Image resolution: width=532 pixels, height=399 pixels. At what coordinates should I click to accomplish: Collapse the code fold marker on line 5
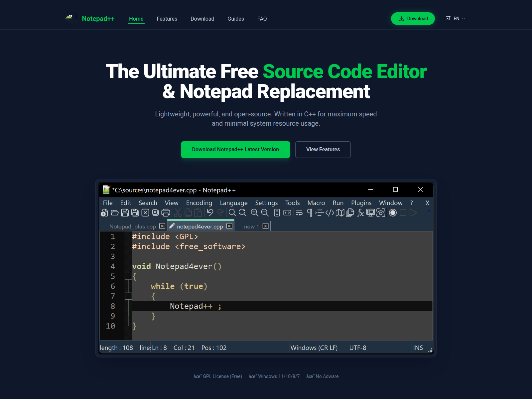128,276
